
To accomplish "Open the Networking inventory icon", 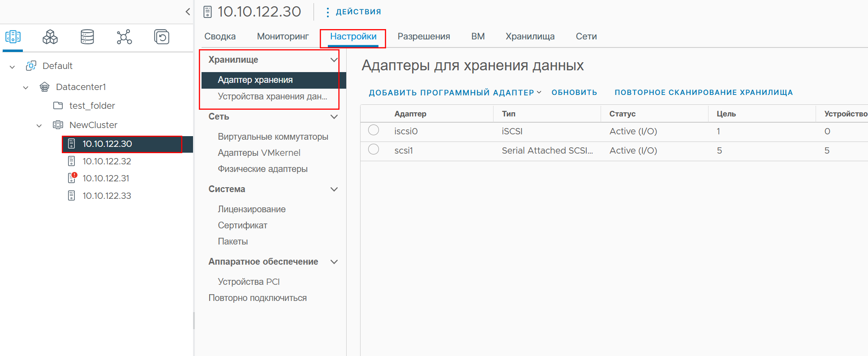I will point(124,37).
